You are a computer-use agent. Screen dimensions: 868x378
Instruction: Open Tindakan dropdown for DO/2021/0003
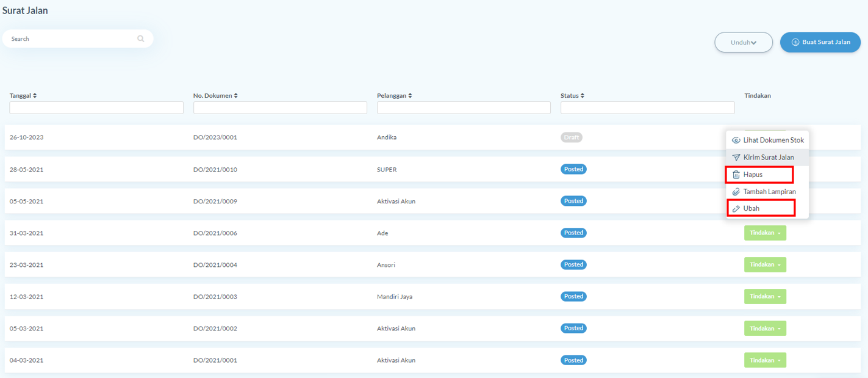click(765, 296)
